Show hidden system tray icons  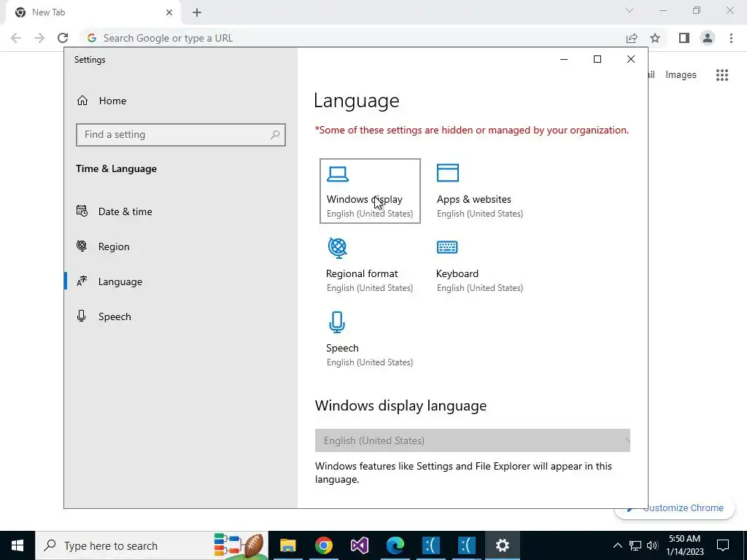point(617,545)
